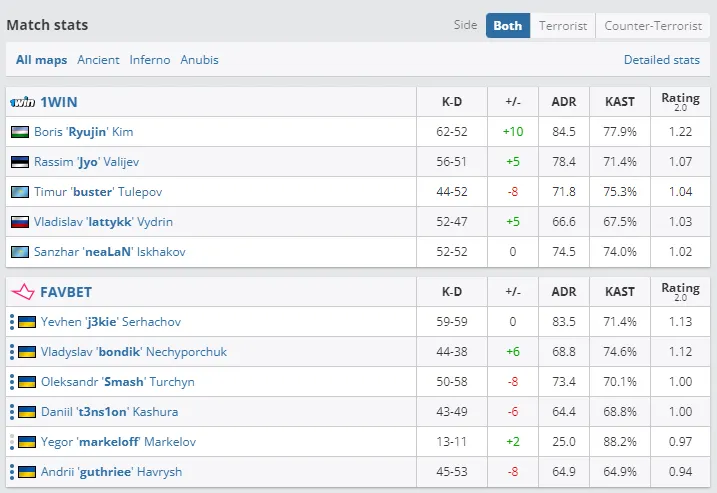Image resolution: width=717 pixels, height=493 pixels.
Task: Open the 1WIN team page link
Action: click(x=59, y=102)
